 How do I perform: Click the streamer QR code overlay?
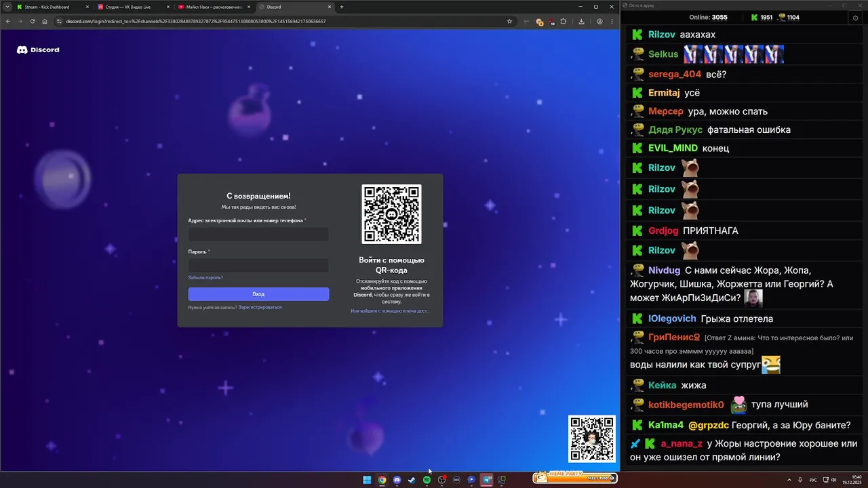click(x=592, y=439)
